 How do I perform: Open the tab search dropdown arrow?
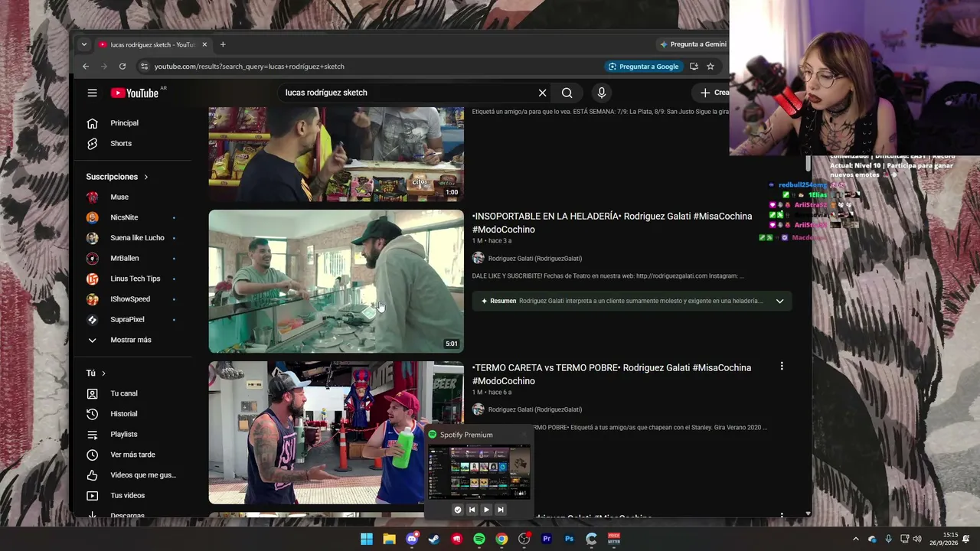pyautogui.click(x=84, y=44)
